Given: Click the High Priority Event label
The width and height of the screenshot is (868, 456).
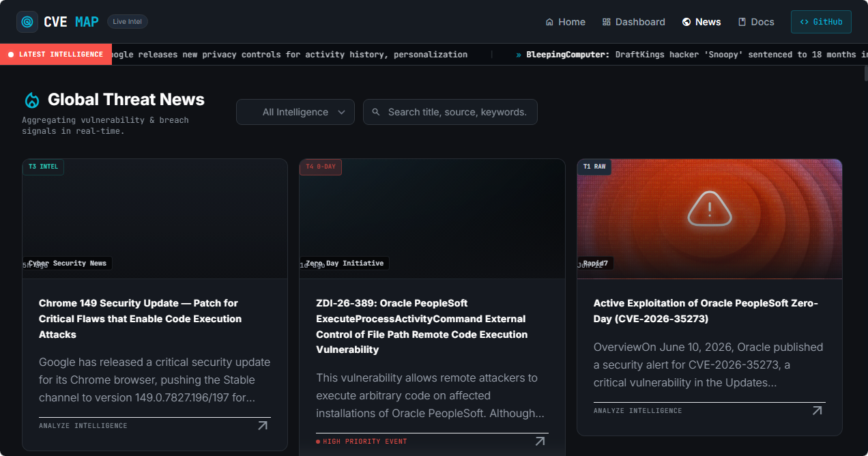Looking at the screenshot, I should click(362, 442).
